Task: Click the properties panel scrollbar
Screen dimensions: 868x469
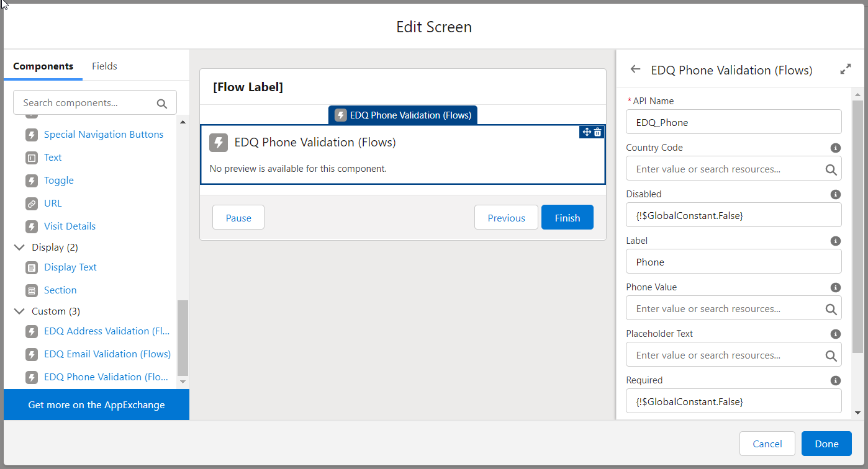Action: click(x=857, y=186)
